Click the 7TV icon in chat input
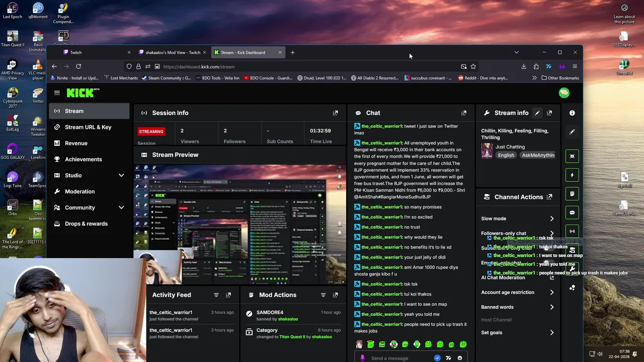Screen dimensions: 644x362 tap(448, 358)
